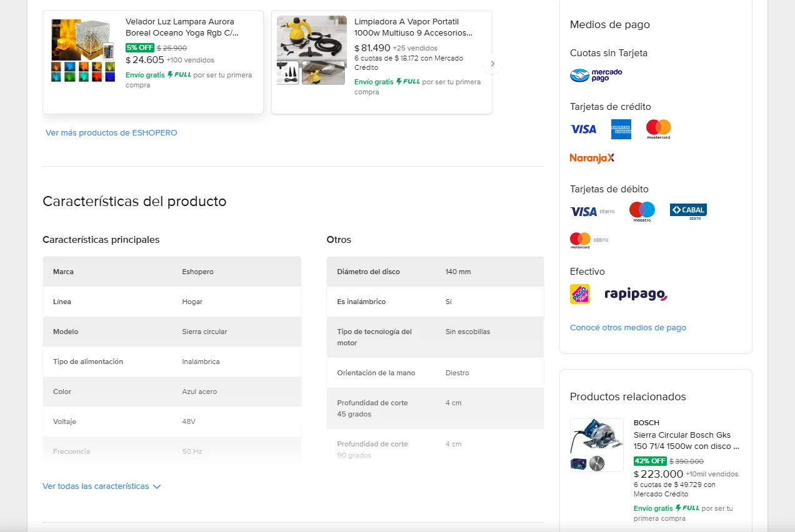
Task: Click the Maestro debit logo
Action: point(642,212)
